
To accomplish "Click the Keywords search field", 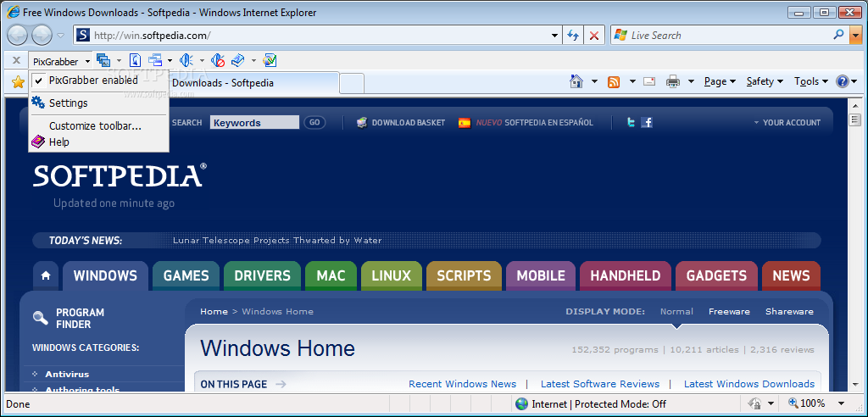I will (x=254, y=122).
